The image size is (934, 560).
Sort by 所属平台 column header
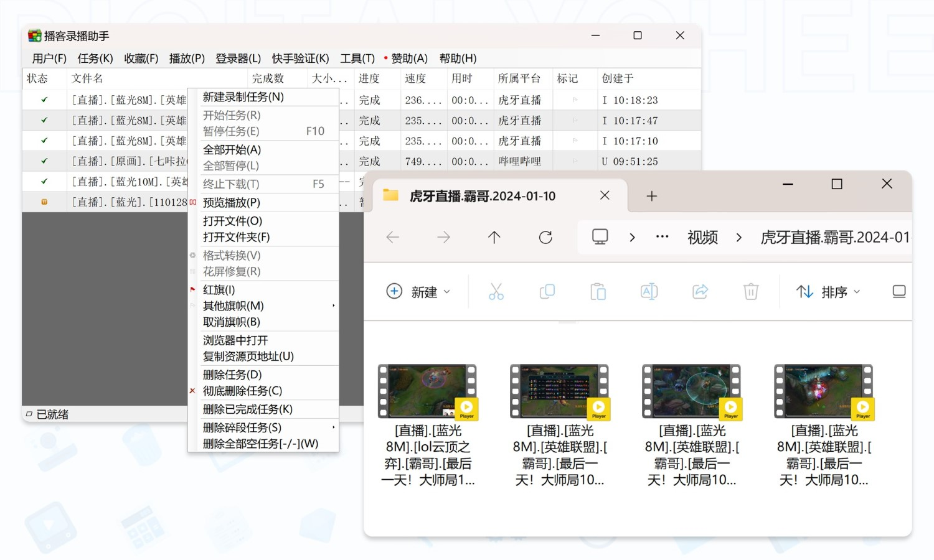coord(523,78)
